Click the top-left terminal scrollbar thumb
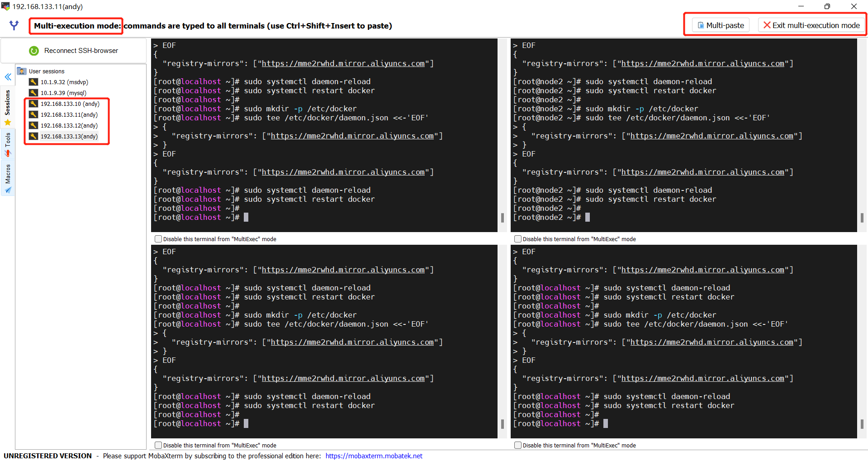868x461 pixels. [x=502, y=218]
